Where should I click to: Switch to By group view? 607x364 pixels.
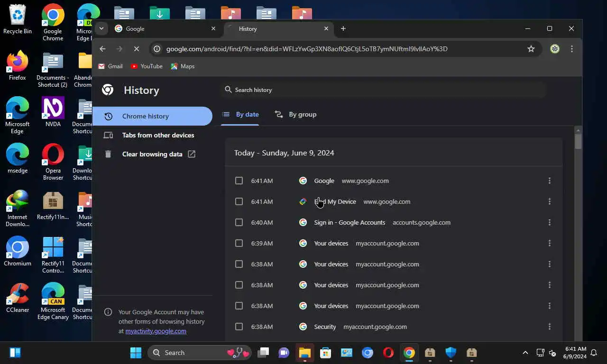[296, 114]
